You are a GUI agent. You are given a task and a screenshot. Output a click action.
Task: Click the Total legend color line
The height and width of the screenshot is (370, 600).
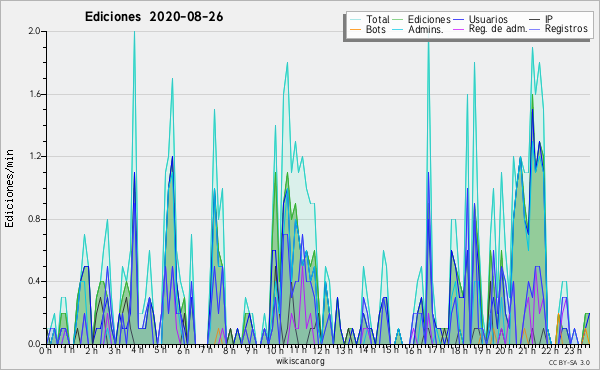[355, 19]
